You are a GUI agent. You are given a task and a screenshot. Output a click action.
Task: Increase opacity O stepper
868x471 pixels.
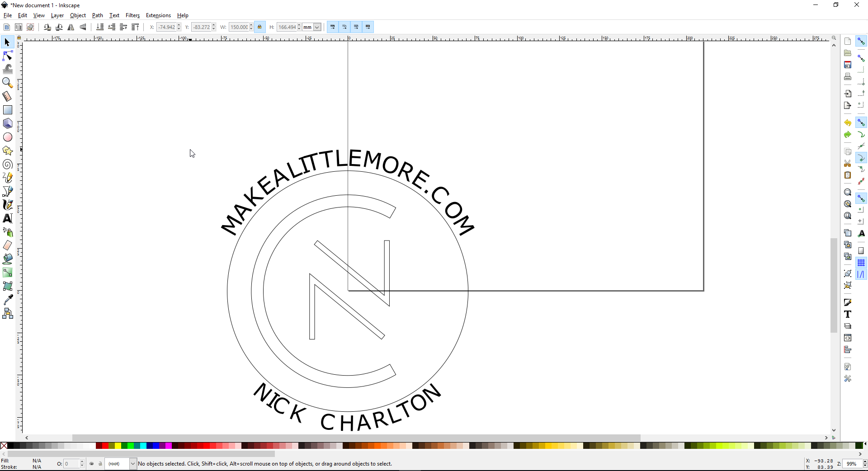(x=82, y=462)
